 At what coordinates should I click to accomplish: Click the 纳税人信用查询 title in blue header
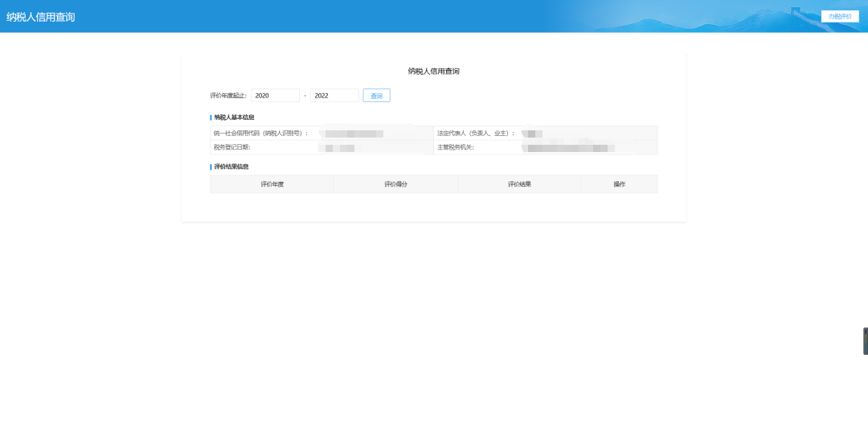coord(41,17)
